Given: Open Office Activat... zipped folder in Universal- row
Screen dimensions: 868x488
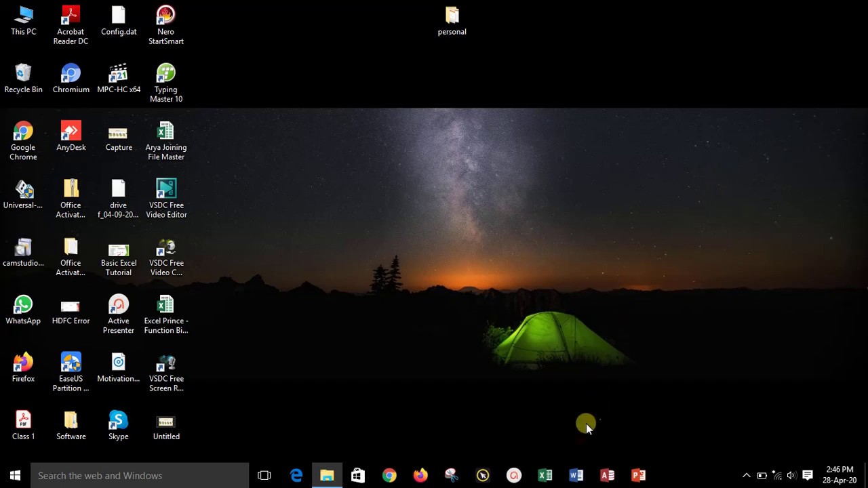Looking at the screenshot, I should click(71, 199).
